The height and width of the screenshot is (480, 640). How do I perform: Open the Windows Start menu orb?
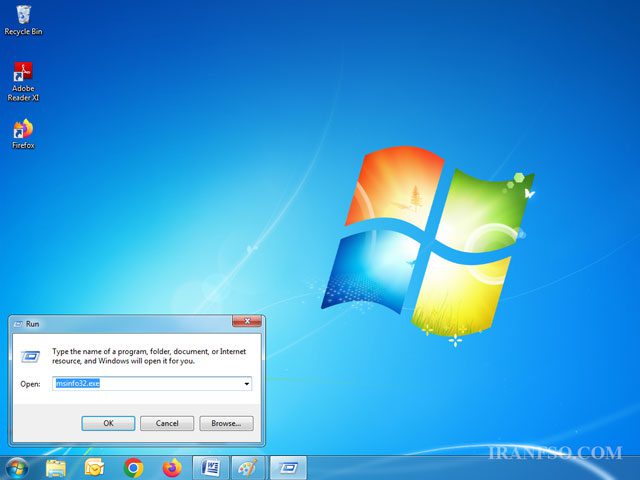pyautogui.click(x=17, y=468)
